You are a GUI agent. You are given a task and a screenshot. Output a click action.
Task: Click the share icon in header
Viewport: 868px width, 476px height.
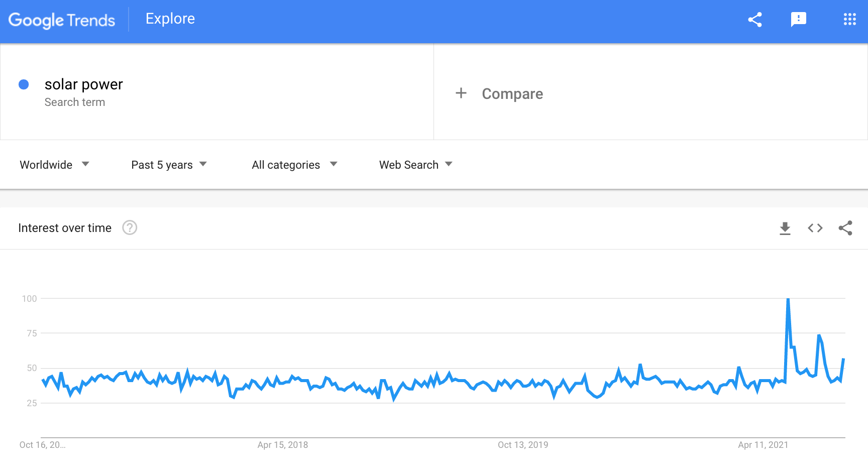click(755, 20)
